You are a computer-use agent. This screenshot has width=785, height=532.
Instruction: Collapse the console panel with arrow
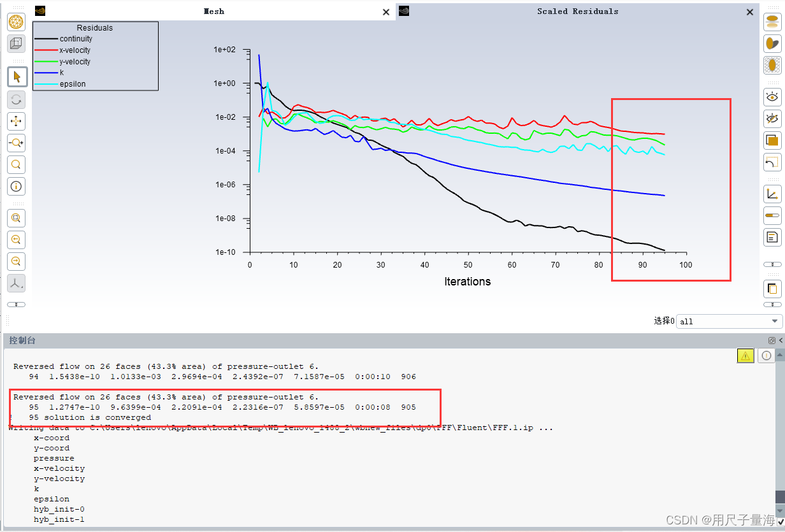tap(781, 341)
